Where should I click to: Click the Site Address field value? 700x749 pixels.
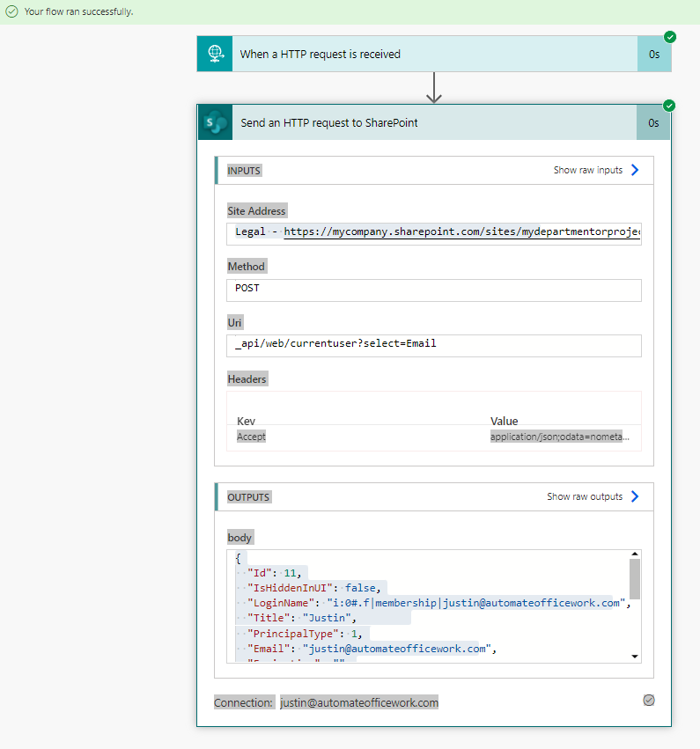click(433, 232)
